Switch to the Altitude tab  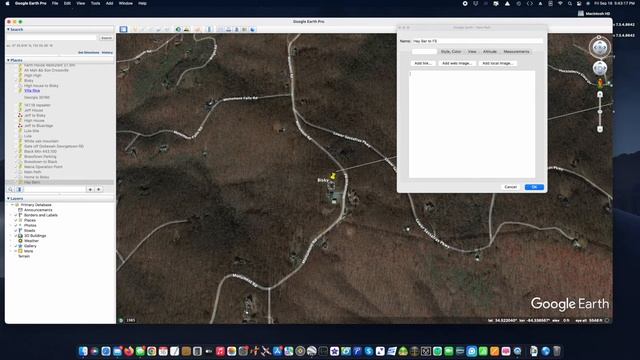pos(490,52)
